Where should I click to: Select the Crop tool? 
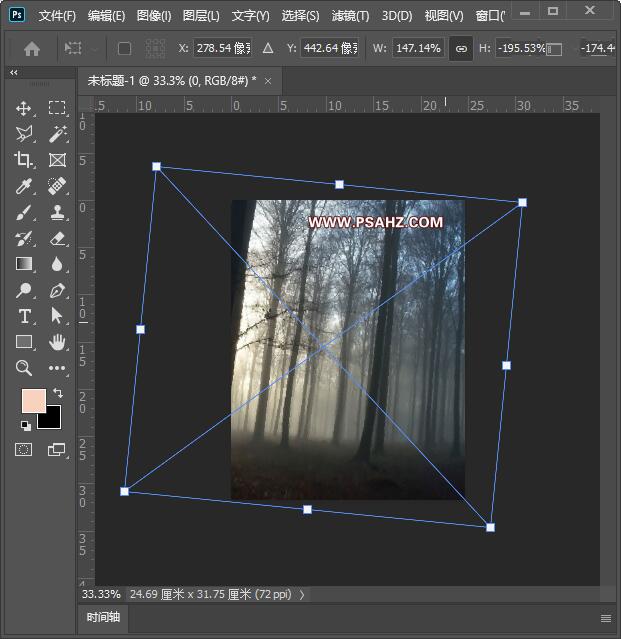click(x=23, y=160)
